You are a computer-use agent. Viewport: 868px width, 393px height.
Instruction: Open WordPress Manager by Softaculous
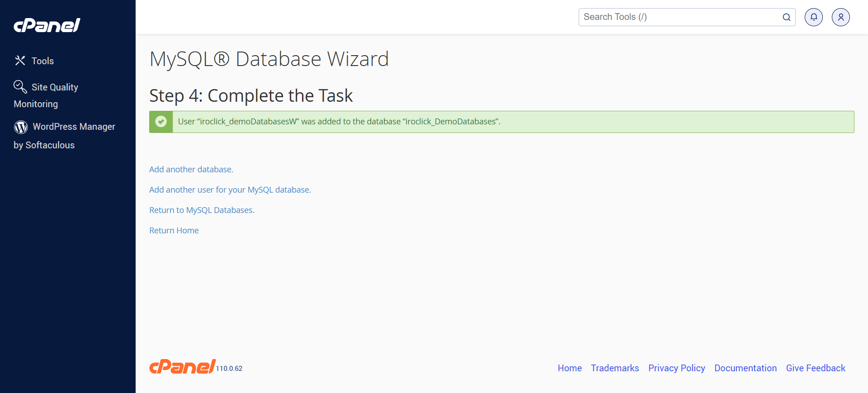click(x=74, y=127)
